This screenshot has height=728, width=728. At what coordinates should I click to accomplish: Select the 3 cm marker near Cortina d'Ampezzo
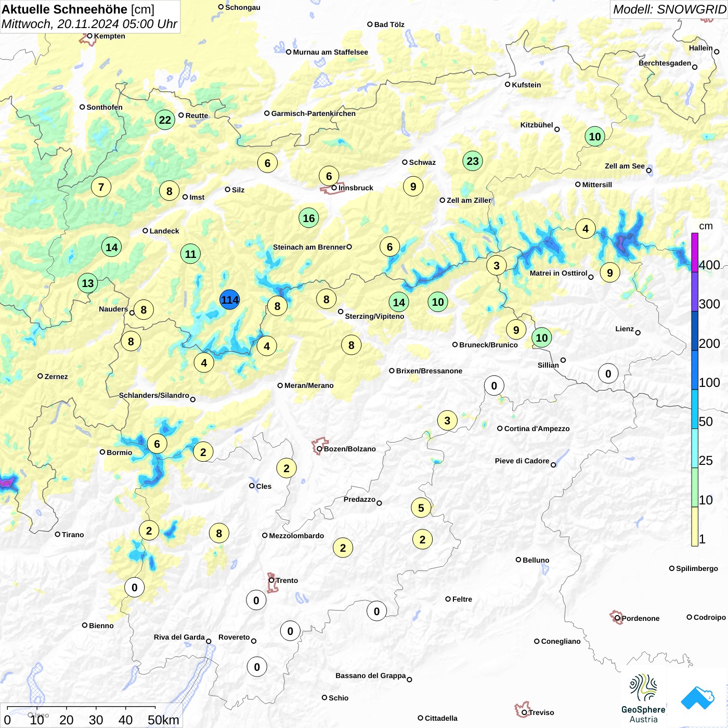(447, 420)
